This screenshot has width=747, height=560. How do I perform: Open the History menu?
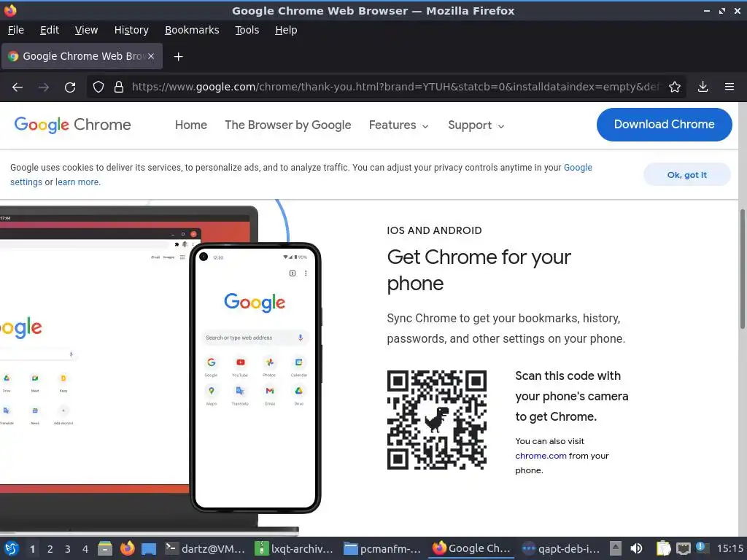(x=131, y=30)
